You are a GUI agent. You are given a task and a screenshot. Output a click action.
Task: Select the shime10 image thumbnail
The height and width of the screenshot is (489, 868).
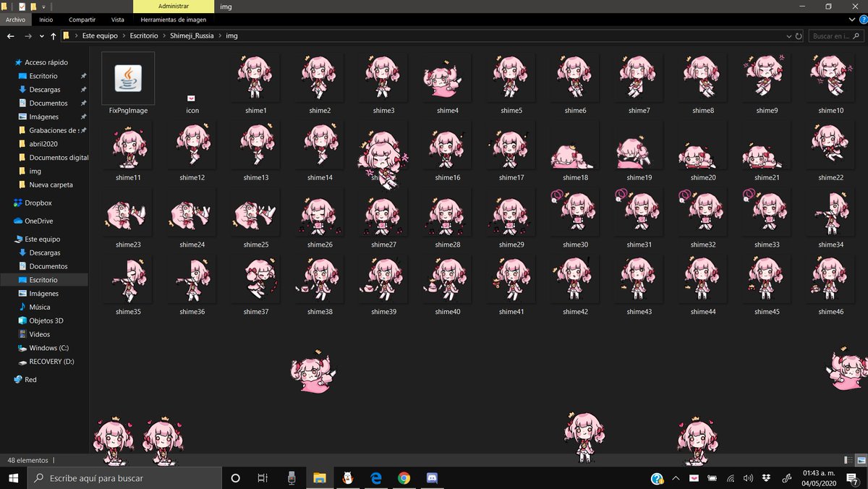click(830, 78)
